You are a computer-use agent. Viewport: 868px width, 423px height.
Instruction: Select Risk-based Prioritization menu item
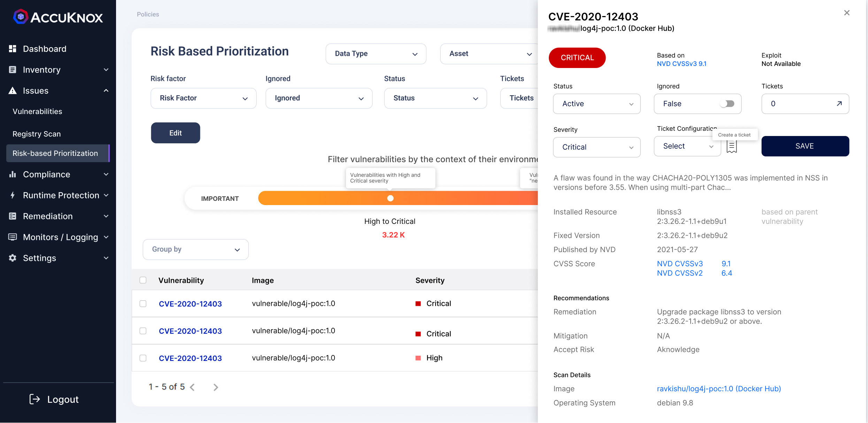point(58,153)
